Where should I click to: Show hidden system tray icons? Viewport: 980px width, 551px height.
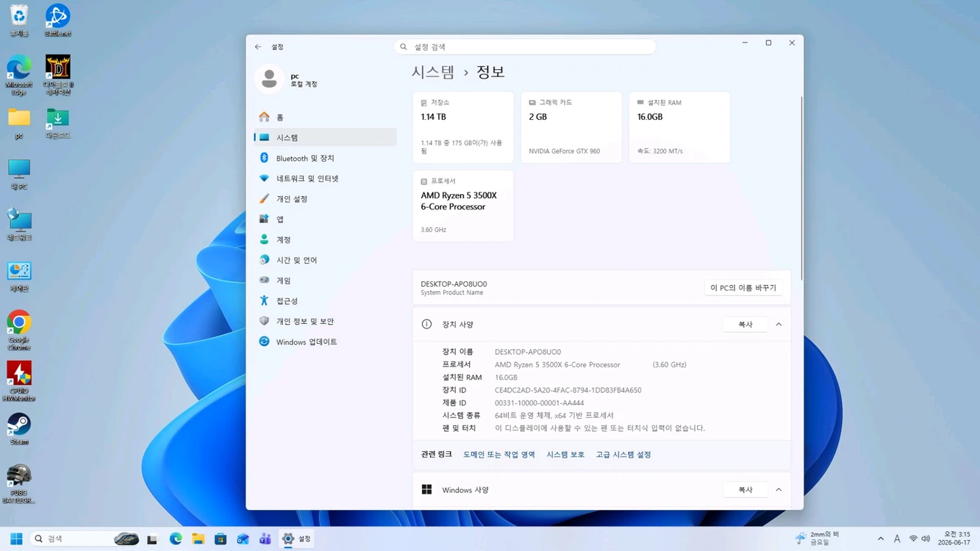[x=881, y=539]
